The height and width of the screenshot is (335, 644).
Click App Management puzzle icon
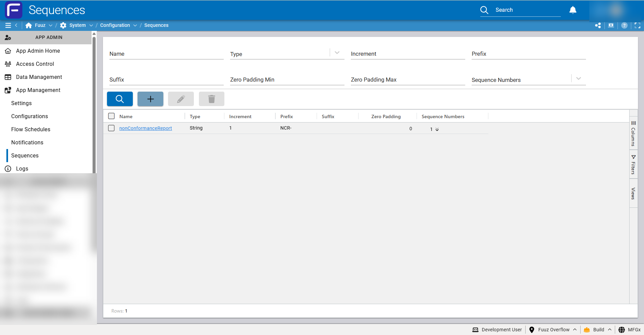pos(8,90)
